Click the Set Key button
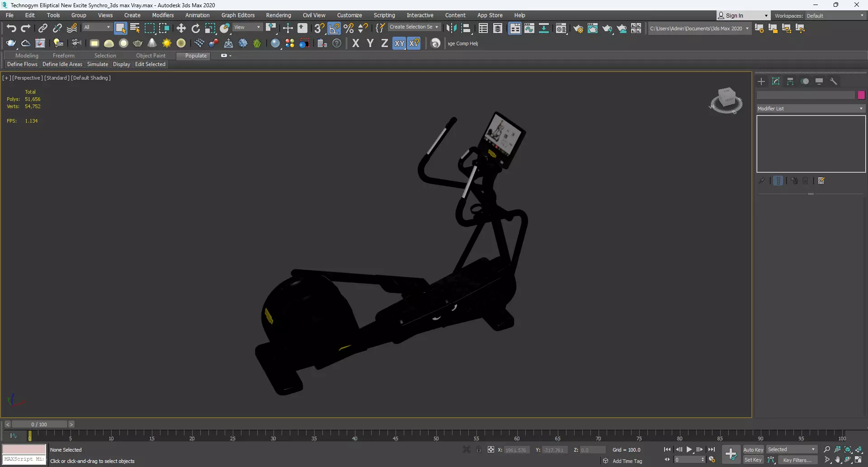The height and width of the screenshot is (467, 868). click(753, 460)
